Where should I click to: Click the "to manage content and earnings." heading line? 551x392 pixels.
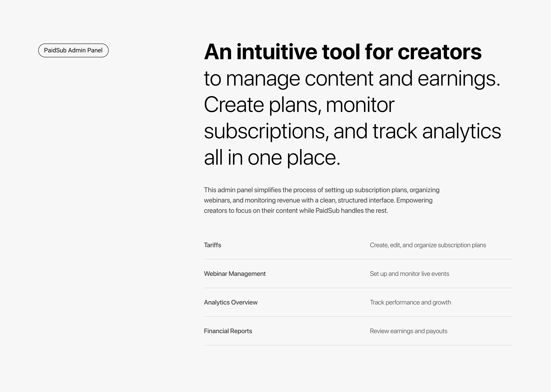(352, 79)
